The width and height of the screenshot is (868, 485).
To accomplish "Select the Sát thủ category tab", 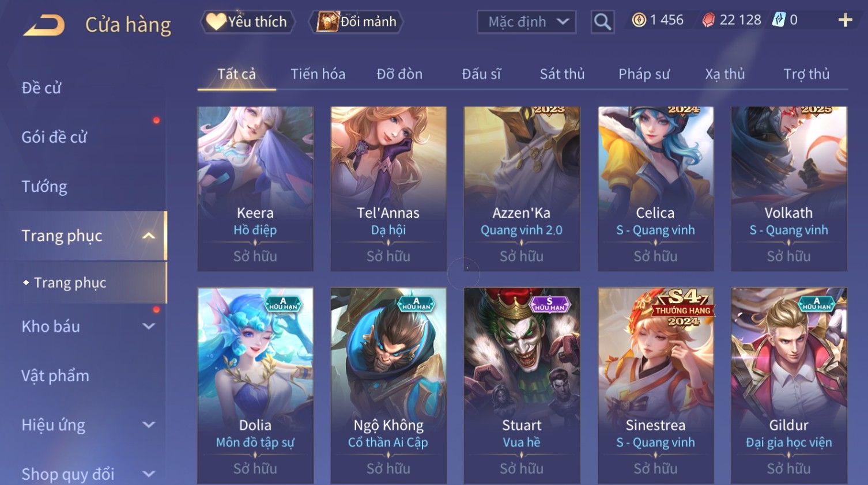I will click(562, 74).
